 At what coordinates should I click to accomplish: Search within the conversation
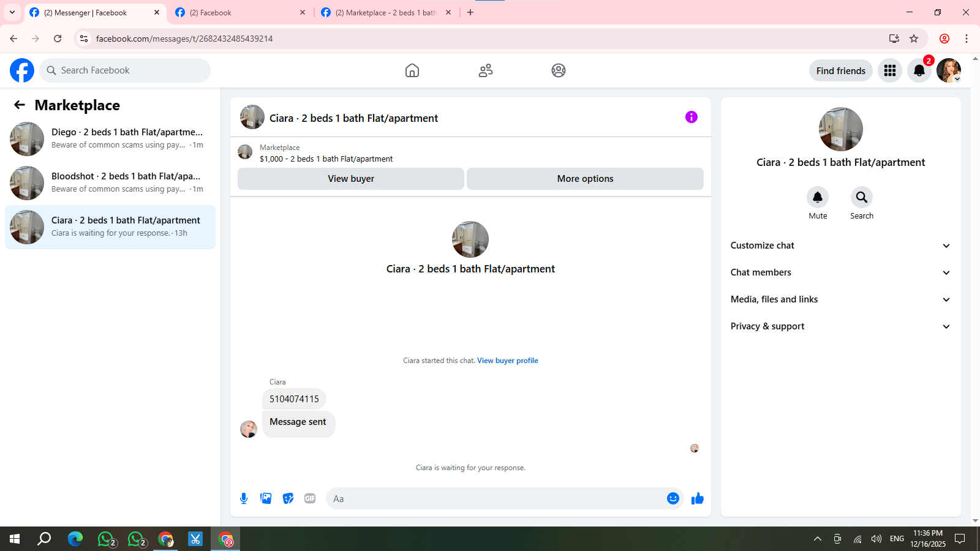pyautogui.click(x=862, y=197)
